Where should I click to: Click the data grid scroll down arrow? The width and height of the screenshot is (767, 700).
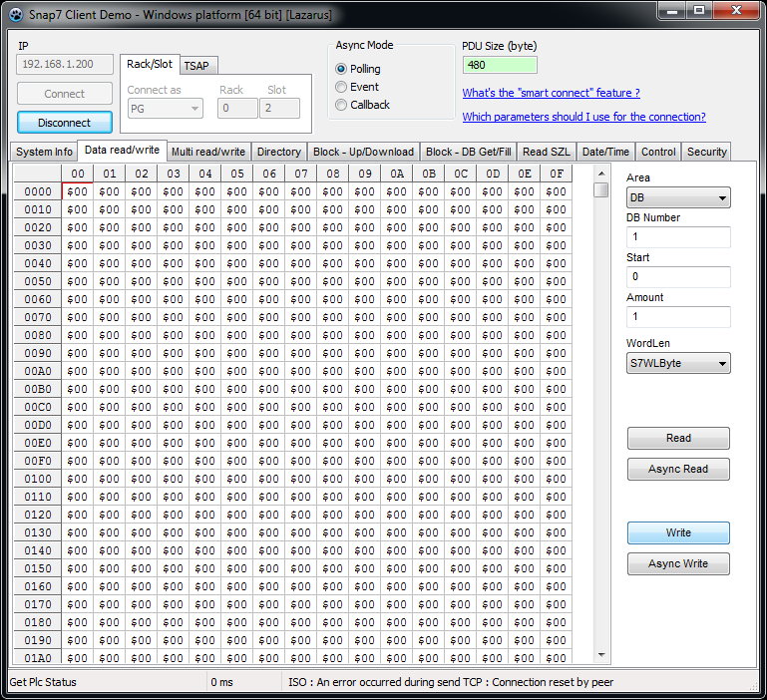click(601, 655)
